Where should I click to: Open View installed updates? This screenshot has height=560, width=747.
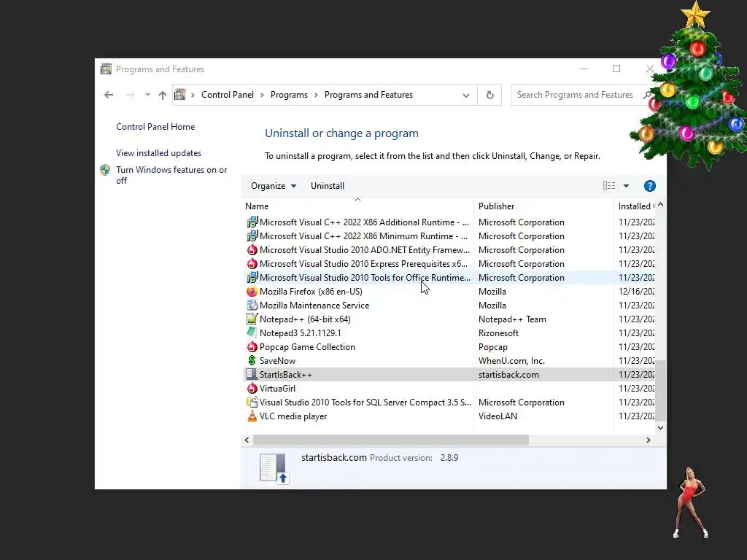pos(158,153)
